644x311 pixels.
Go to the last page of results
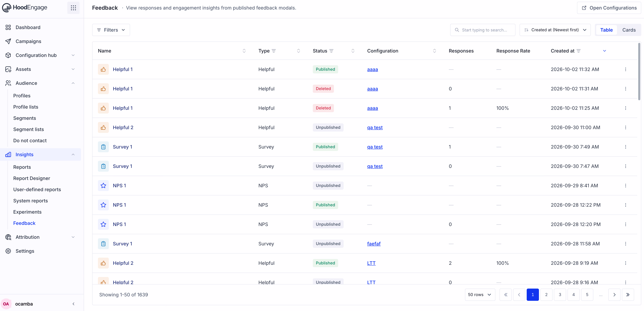(x=628, y=295)
